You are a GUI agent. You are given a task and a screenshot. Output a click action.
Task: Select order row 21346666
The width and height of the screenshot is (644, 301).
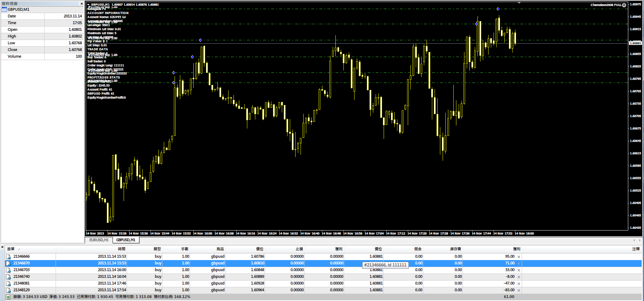pos(323,257)
